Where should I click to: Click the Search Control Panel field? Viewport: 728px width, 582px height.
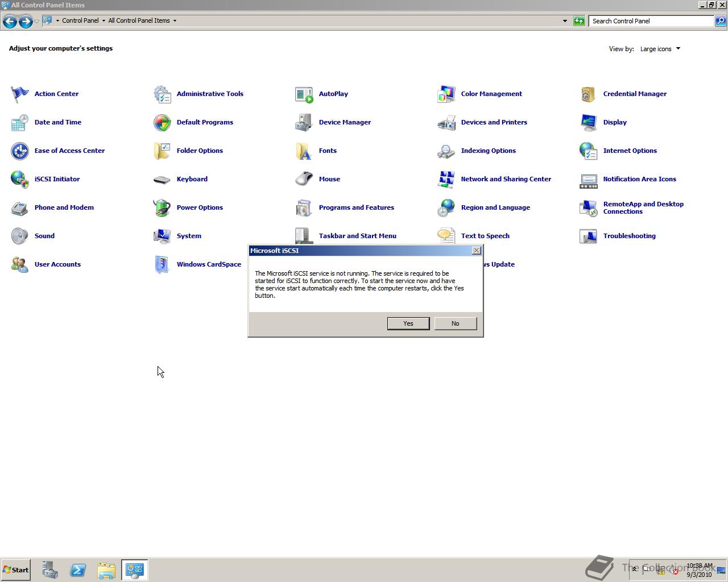[651, 21]
